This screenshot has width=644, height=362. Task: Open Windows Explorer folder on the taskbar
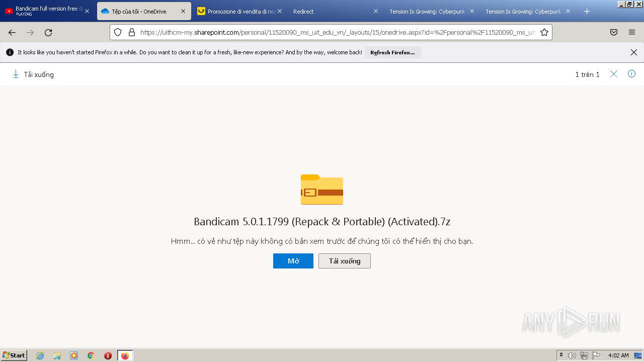[57, 355]
